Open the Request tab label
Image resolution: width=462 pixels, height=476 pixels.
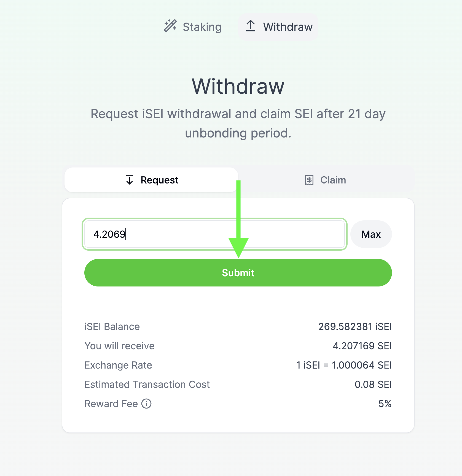click(159, 180)
